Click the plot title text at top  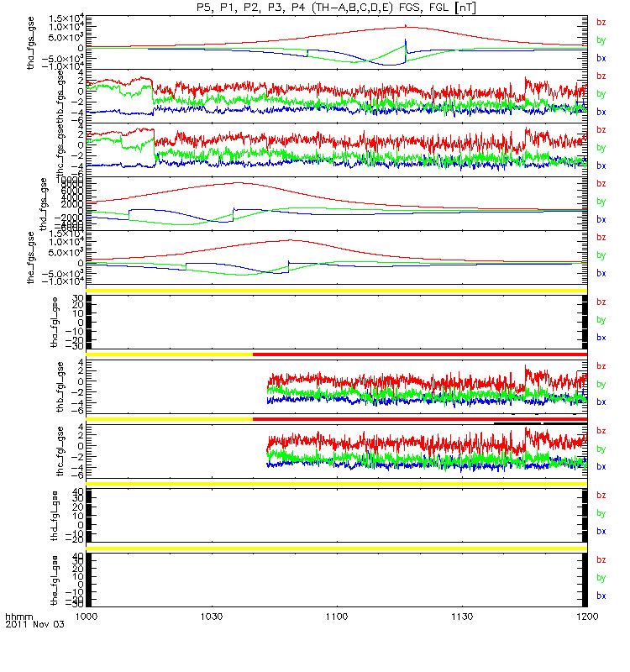tap(336, 8)
